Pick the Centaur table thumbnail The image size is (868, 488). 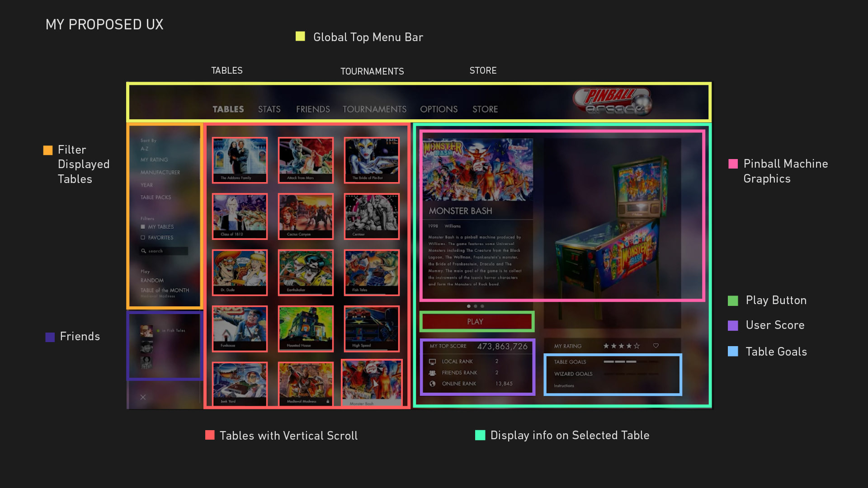pyautogui.click(x=372, y=216)
